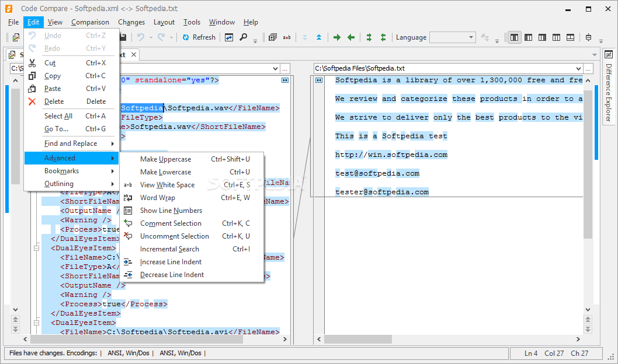Choose Make Lowercase
Image resolution: width=618 pixels, height=364 pixels.
(x=192, y=172)
